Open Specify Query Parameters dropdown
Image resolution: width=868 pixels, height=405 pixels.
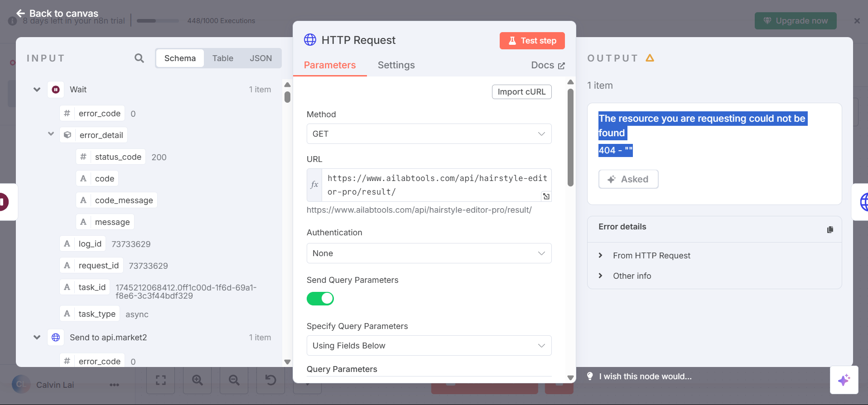click(x=429, y=346)
